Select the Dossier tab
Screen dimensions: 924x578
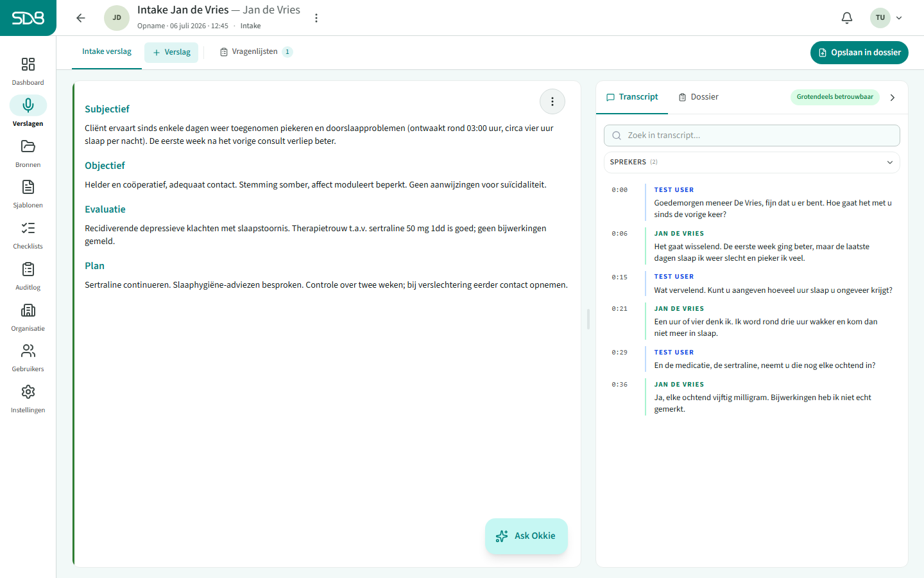click(x=698, y=97)
